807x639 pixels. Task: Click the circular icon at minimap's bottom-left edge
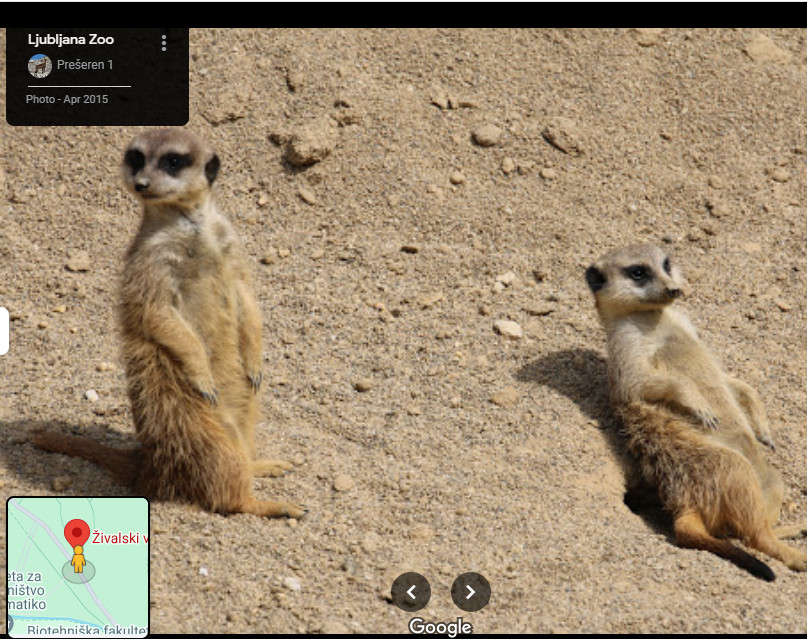coord(11,622)
